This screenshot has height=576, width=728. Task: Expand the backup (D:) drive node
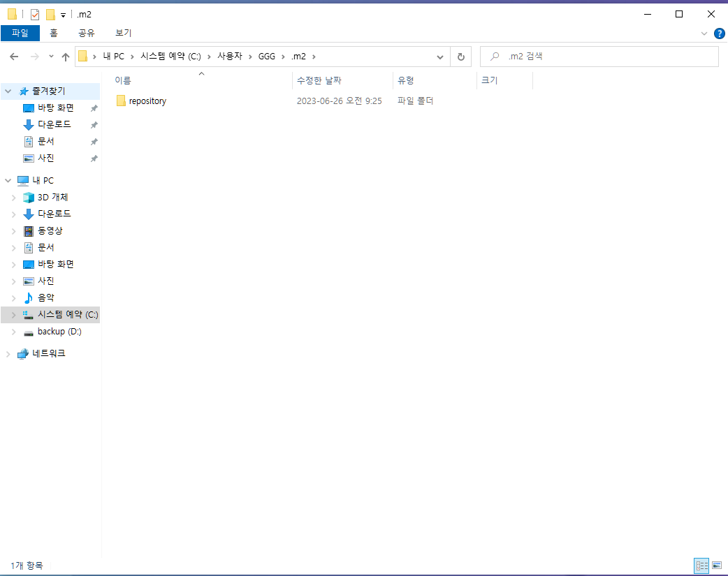[13, 332]
